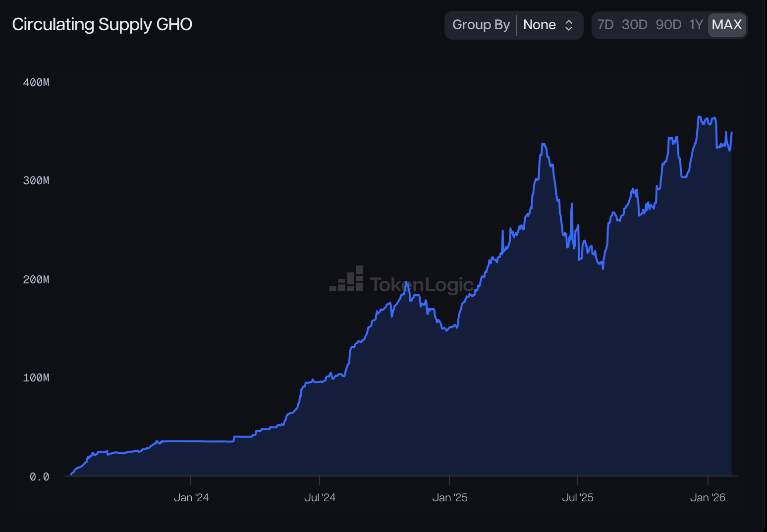Select the MAX time range
Screen dimensions: 767x532
(726, 25)
